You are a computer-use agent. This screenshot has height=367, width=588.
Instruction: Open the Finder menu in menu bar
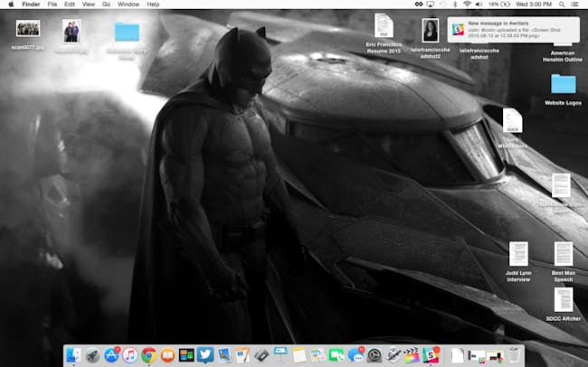[x=31, y=5]
